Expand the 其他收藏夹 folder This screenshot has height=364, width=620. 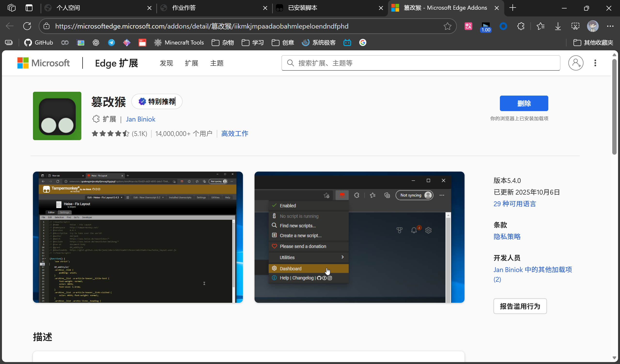click(x=593, y=43)
